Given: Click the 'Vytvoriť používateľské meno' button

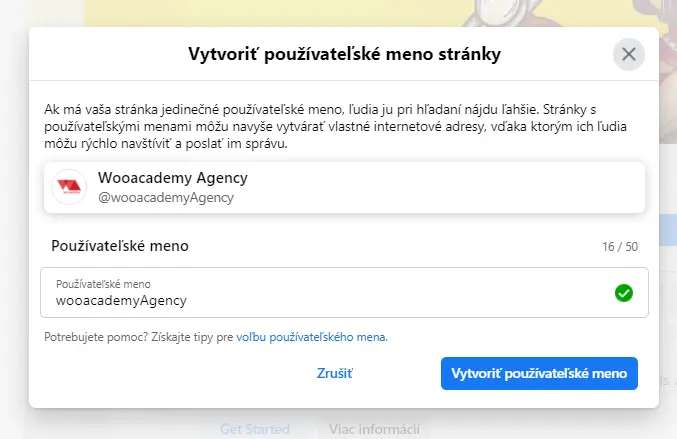Looking at the screenshot, I should 539,373.
